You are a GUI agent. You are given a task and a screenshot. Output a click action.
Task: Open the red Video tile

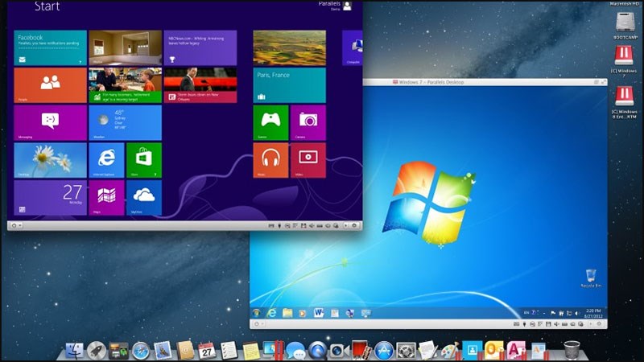[x=308, y=160]
